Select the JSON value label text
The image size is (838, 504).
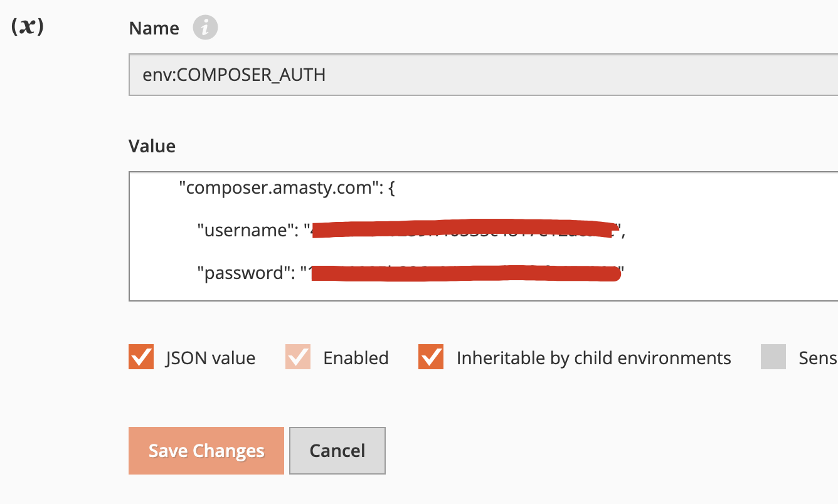pos(211,358)
